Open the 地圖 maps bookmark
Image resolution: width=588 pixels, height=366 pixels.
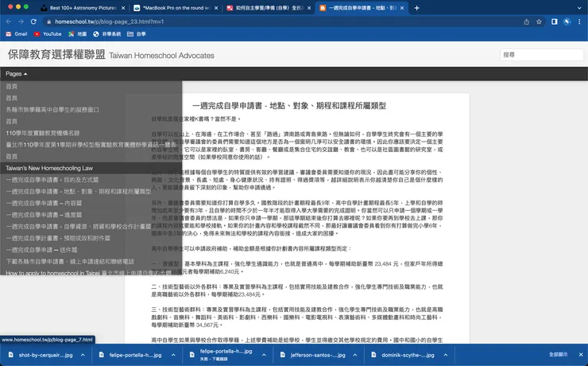point(77,34)
